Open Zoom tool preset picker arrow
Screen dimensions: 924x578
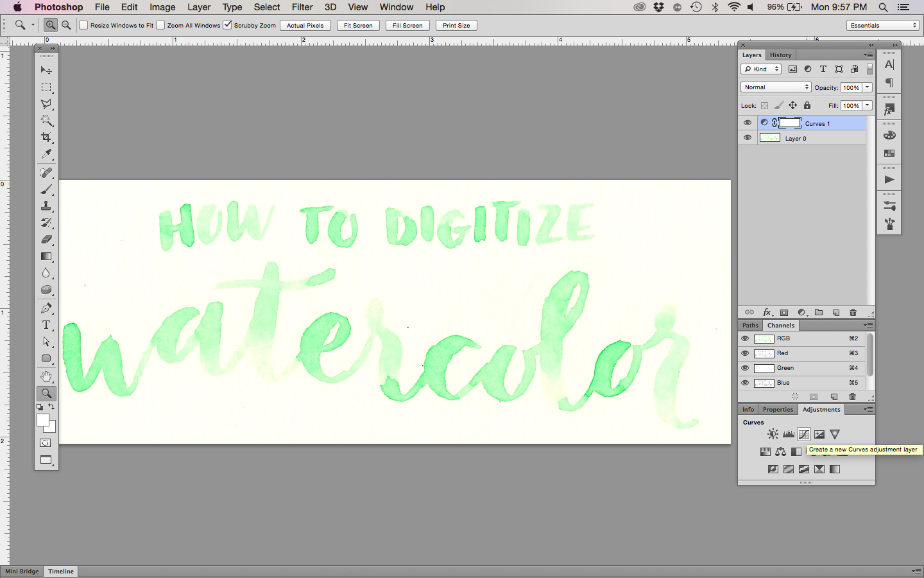[x=33, y=25]
